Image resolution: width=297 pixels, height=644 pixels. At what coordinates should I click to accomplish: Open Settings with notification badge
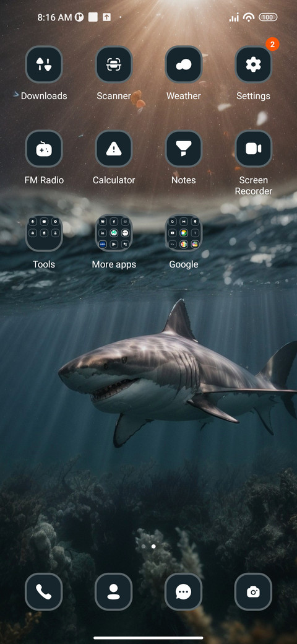pyautogui.click(x=253, y=64)
